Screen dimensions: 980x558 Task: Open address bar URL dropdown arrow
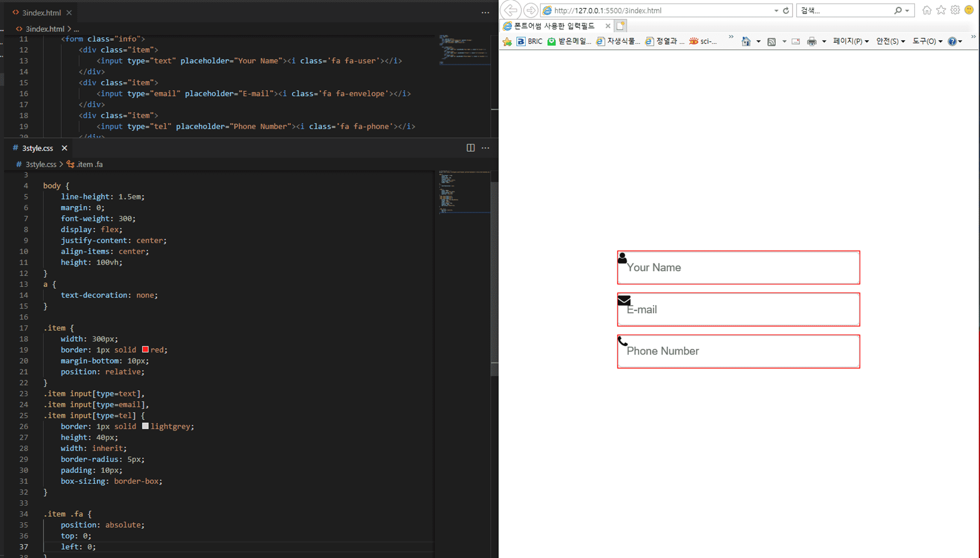(x=776, y=10)
